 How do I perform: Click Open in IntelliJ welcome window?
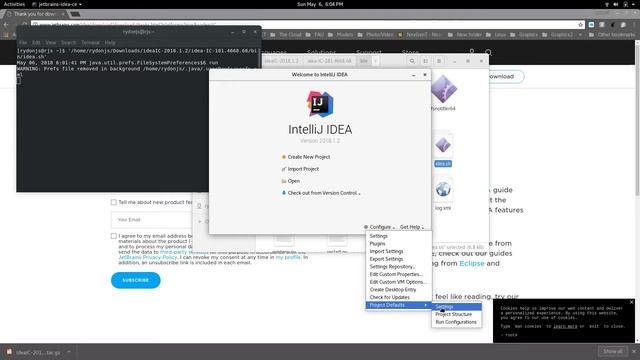point(293,181)
